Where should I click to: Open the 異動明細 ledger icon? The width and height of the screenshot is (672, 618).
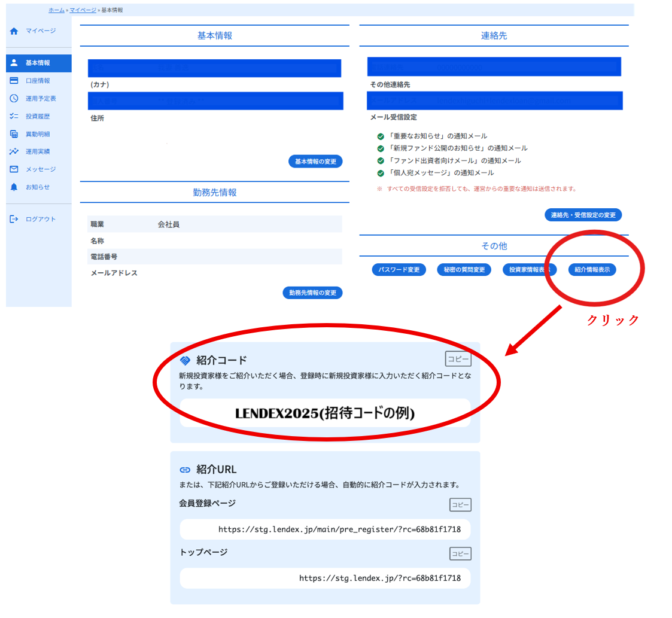[x=14, y=133]
